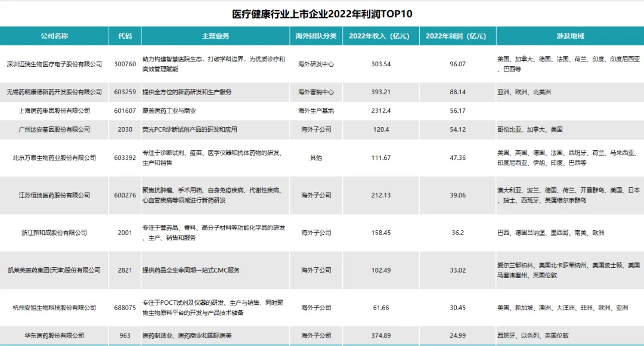The width and height of the screenshot is (644, 346).
Task: Click stock code 2001
Action: coord(125,233)
